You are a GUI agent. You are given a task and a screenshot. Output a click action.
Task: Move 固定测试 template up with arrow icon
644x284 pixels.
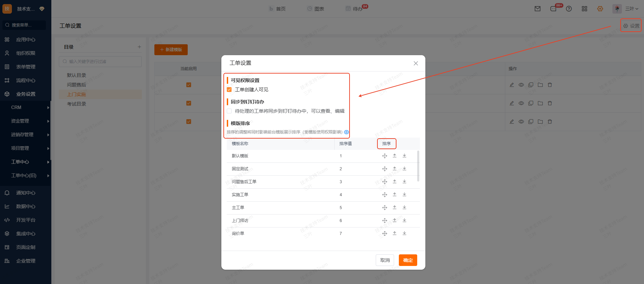point(394,169)
